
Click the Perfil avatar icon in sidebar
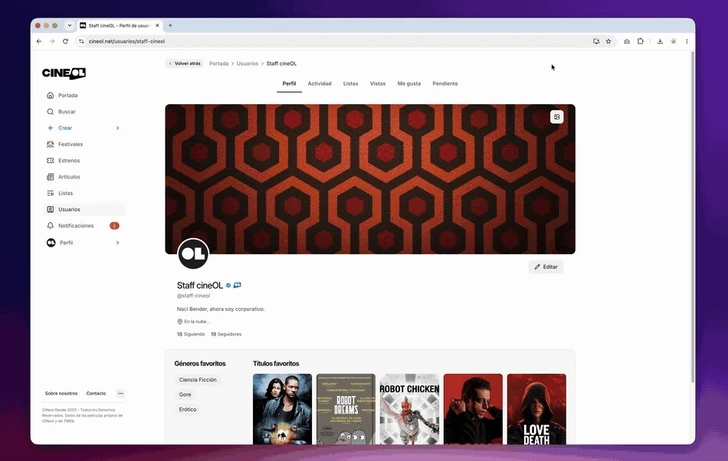click(51, 242)
